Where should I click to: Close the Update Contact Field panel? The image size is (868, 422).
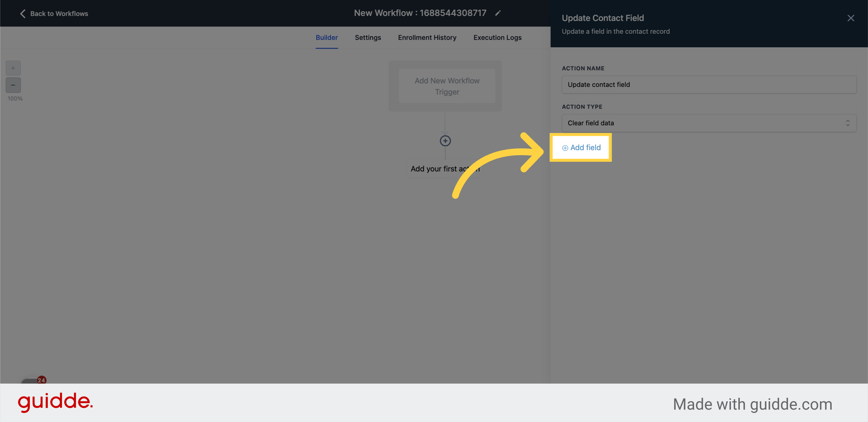851,18
